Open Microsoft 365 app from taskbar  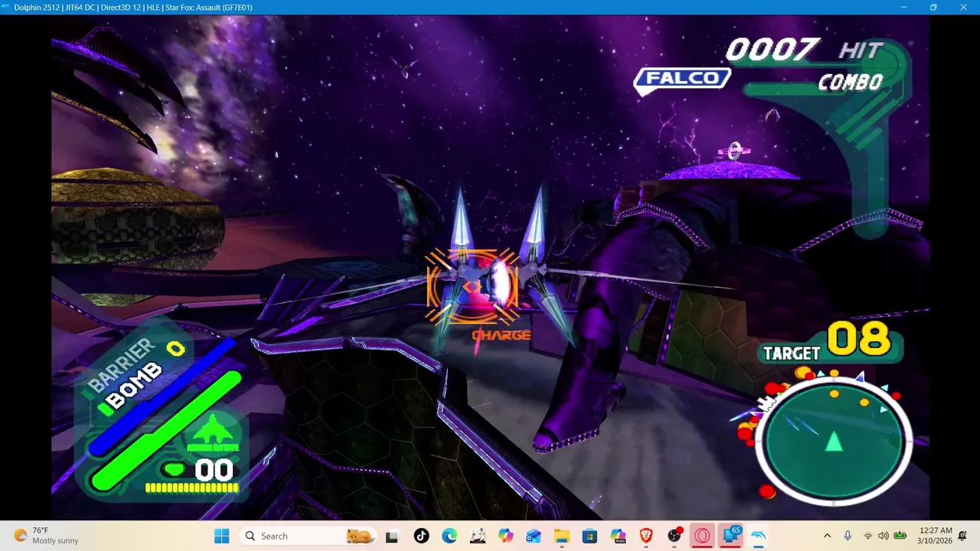pos(618,536)
